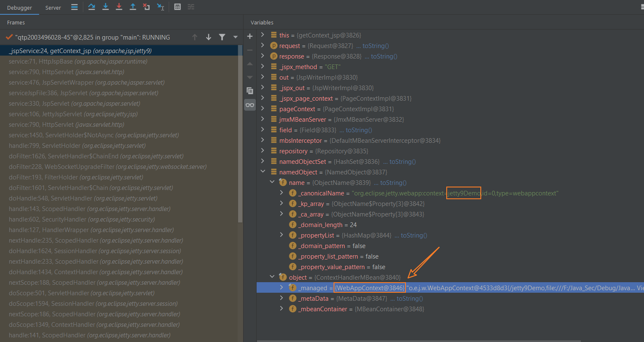Click the Step Over arrow icon
Viewport: 644px width, 342px height.
pyautogui.click(x=92, y=7)
